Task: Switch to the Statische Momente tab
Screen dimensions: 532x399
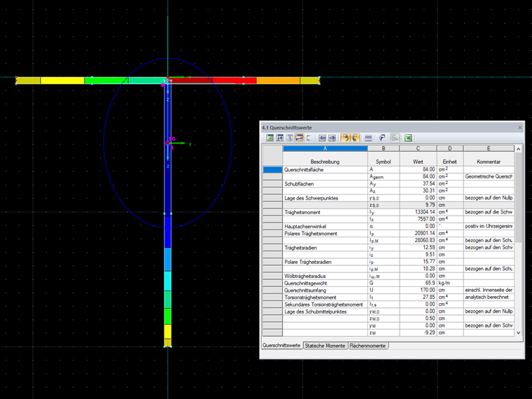Action: (x=325, y=346)
